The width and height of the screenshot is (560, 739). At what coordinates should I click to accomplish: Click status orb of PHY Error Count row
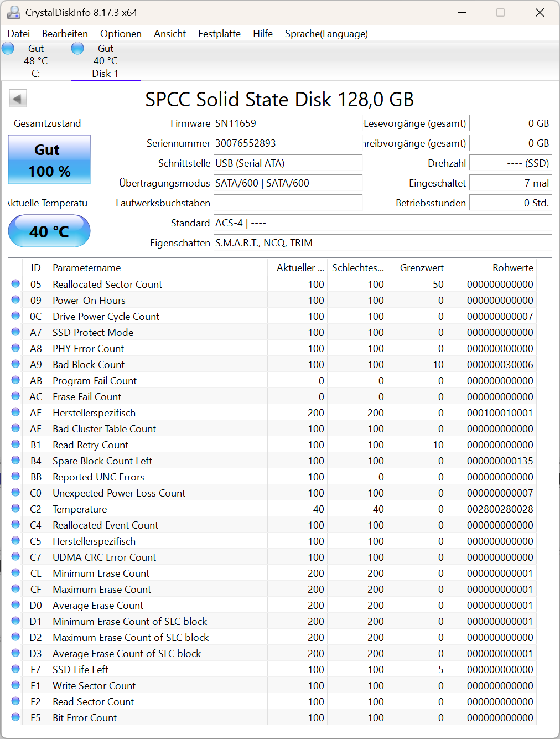coord(15,348)
